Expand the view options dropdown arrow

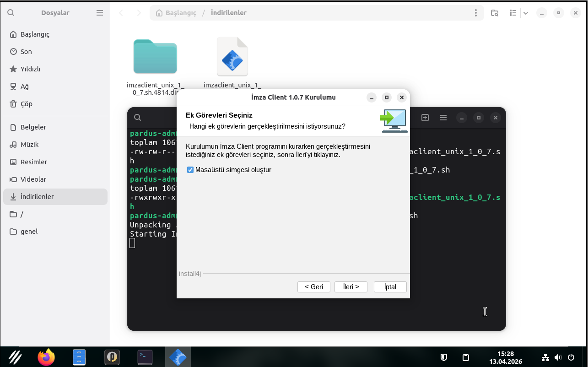point(526,13)
